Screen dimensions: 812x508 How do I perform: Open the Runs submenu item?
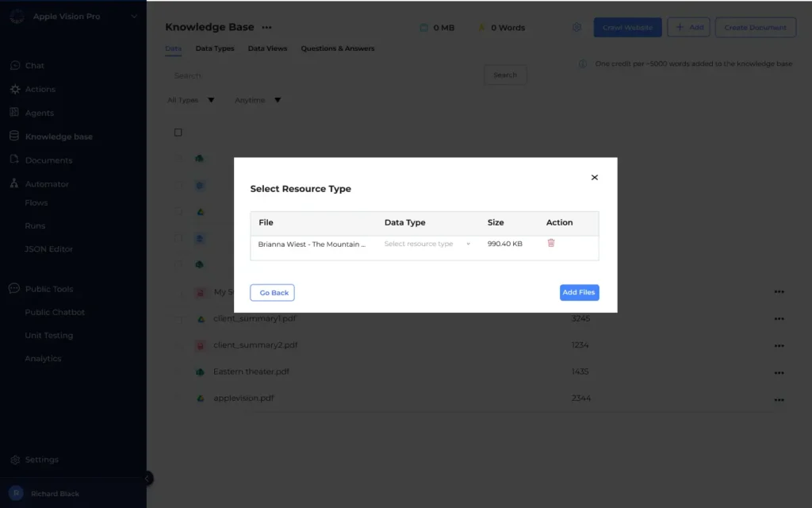(35, 226)
